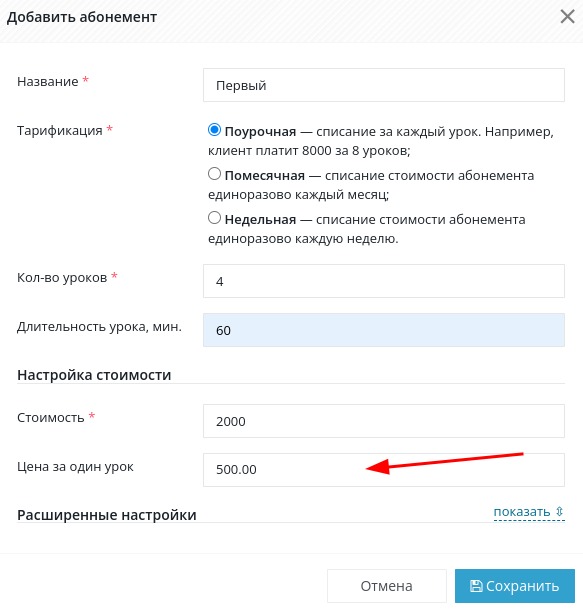Click the bold Недельная label text
This screenshot has height=611, width=583.
tap(260, 220)
